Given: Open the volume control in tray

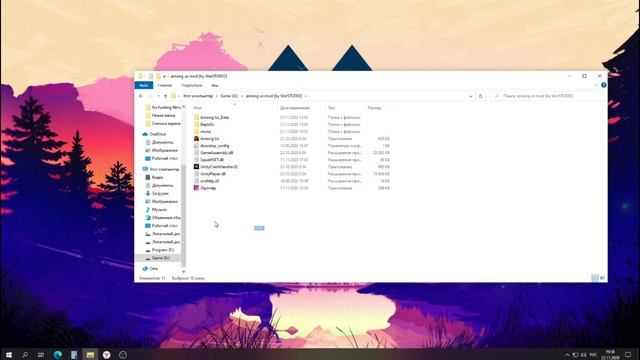Looking at the screenshot, I should (583, 355).
